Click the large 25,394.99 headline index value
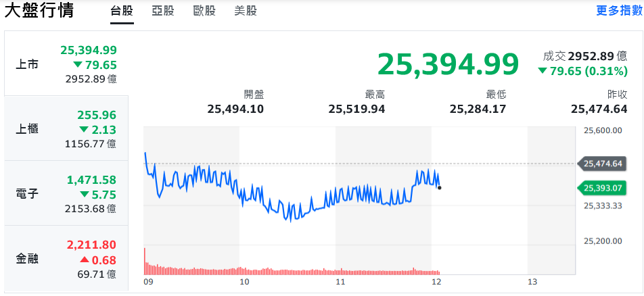Viewport: 644px width, 296px height. (x=448, y=64)
